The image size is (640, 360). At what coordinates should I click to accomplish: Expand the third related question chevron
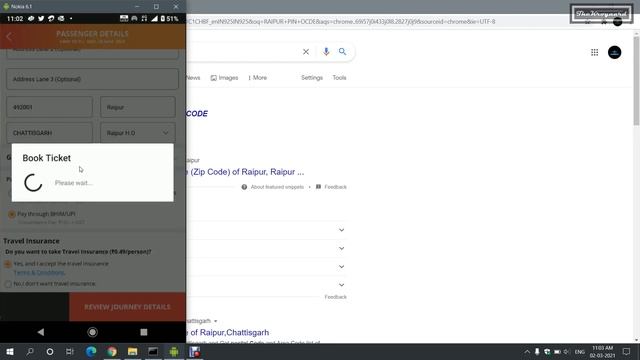(x=342, y=267)
